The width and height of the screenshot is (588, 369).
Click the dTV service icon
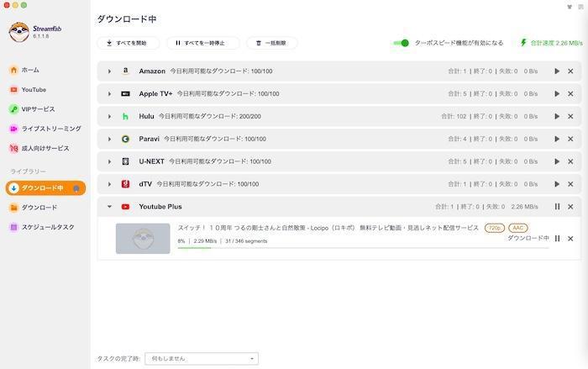pos(126,184)
